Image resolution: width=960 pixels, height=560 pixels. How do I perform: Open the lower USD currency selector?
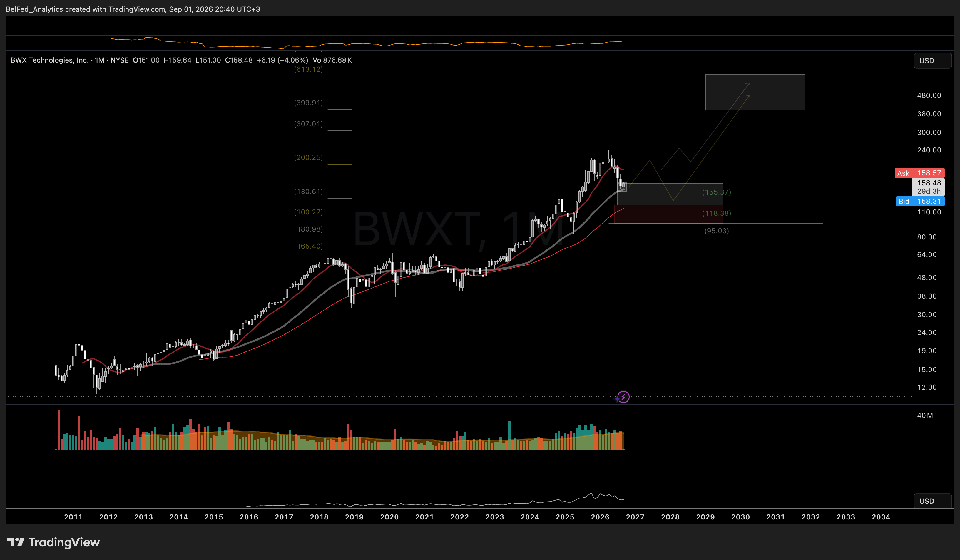[x=932, y=501]
